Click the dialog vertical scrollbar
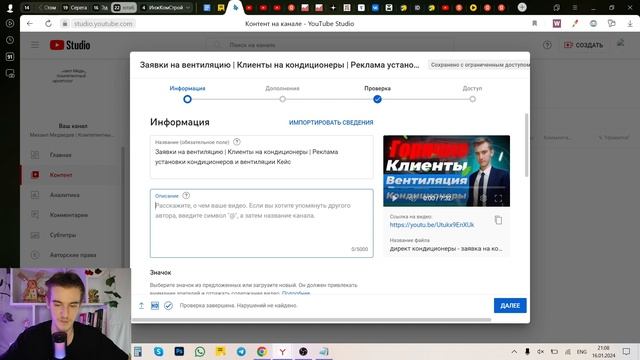640x360 pixels. tap(527, 145)
